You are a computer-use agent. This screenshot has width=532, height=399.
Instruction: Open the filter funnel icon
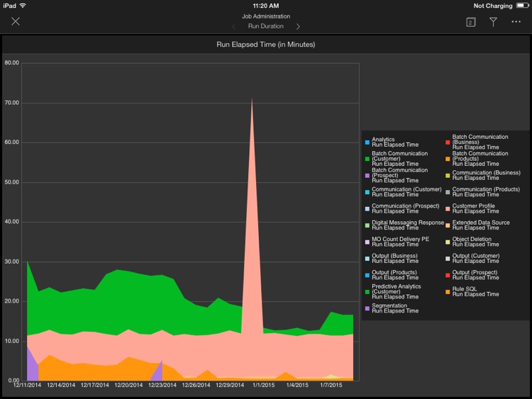[x=493, y=22]
